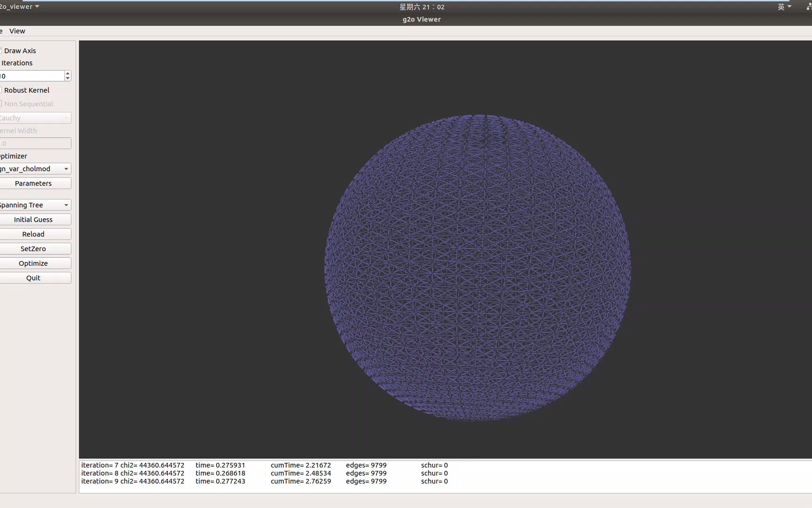This screenshot has height=508, width=812.
Task: Click the sphere graph in the viewer
Action: (477, 267)
